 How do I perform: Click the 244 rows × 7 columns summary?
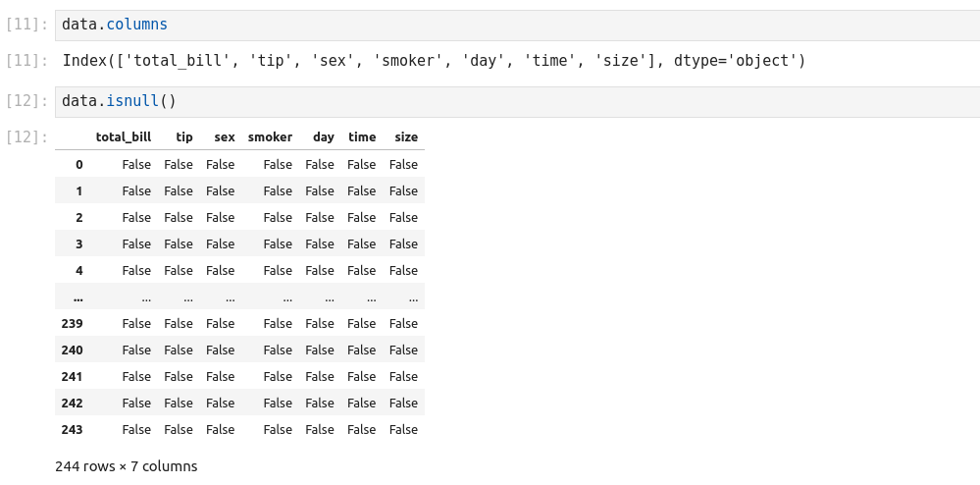pyautogui.click(x=127, y=466)
